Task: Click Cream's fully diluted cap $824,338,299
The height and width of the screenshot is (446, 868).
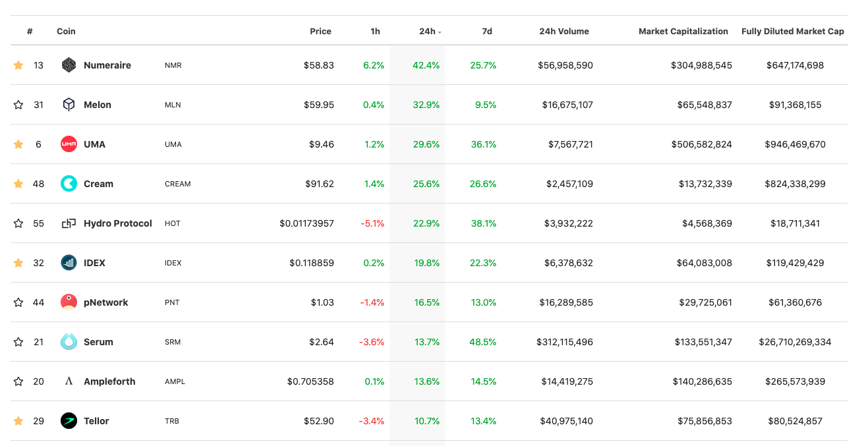Action: click(x=795, y=184)
